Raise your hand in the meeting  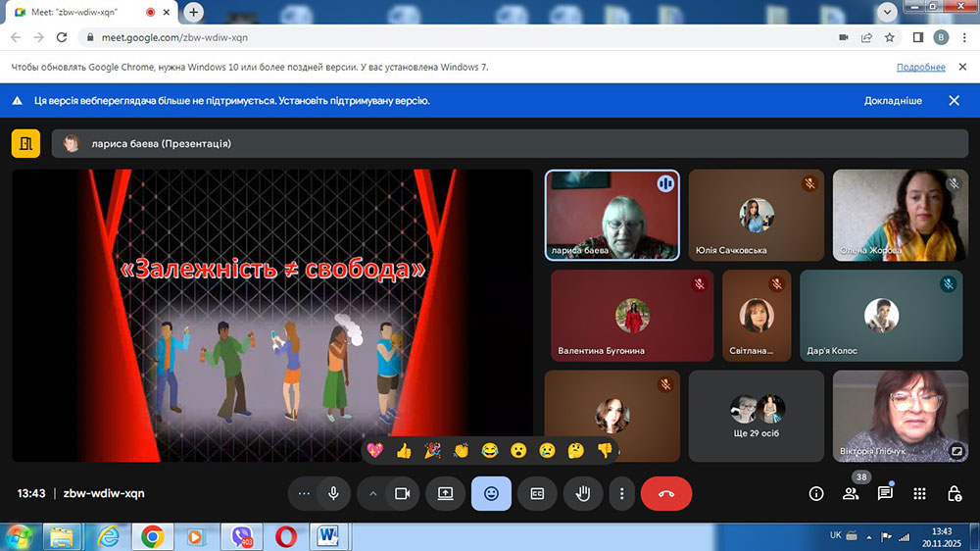click(583, 493)
